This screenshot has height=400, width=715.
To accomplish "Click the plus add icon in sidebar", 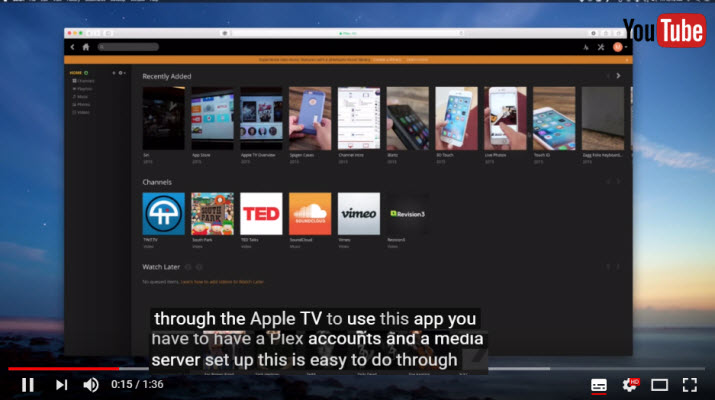I will click(x=114, y=73).
